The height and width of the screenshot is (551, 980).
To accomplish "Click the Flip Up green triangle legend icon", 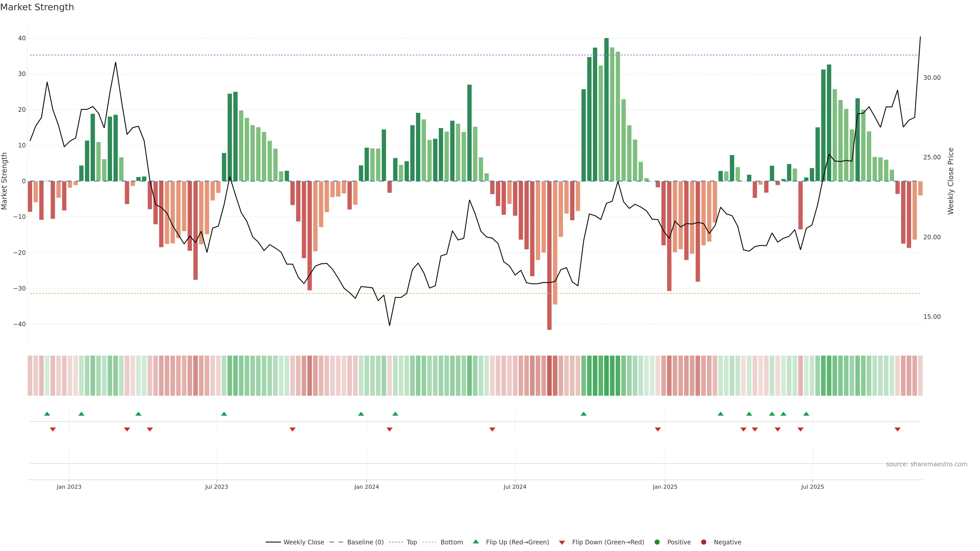I will [x=475, y=542].
